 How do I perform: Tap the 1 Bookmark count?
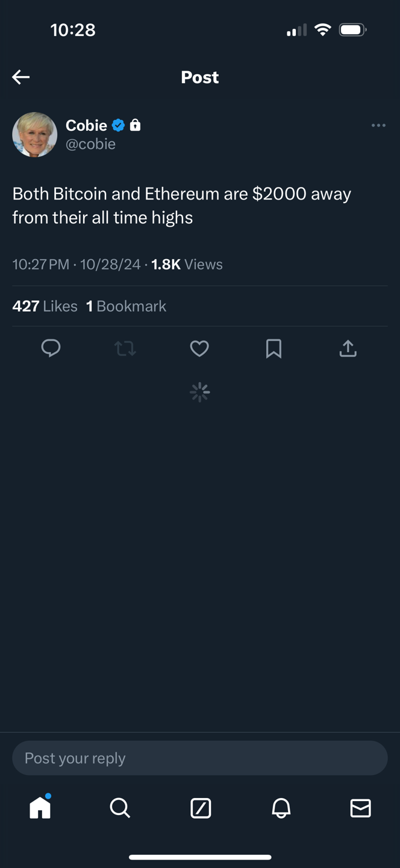point(127,306)
